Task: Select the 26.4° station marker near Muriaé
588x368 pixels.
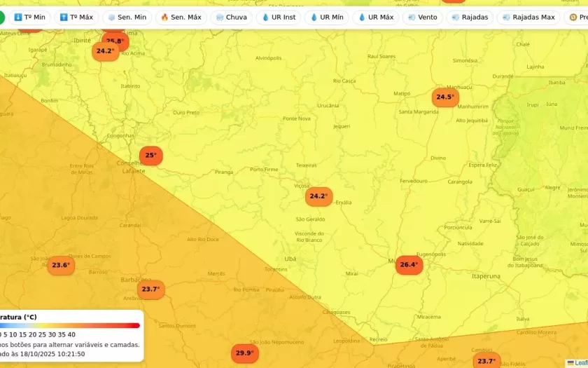Action: (409, 265)
